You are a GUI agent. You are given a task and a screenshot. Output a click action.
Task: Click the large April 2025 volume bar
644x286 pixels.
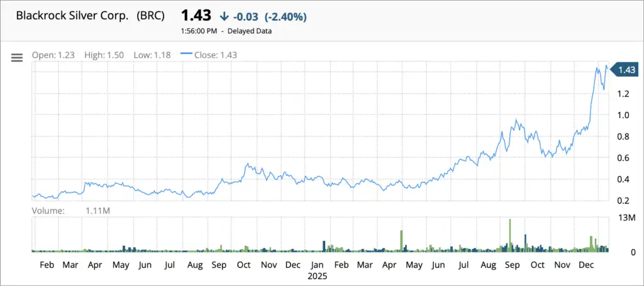(401, 241)
